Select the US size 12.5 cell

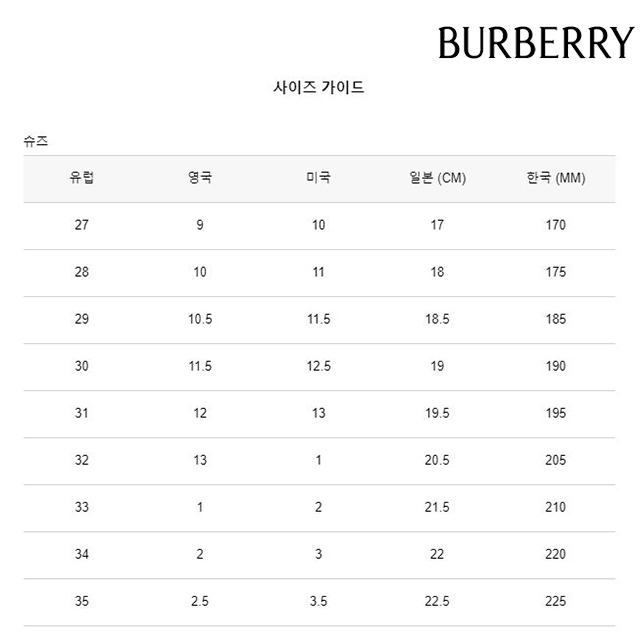(318, 366)
